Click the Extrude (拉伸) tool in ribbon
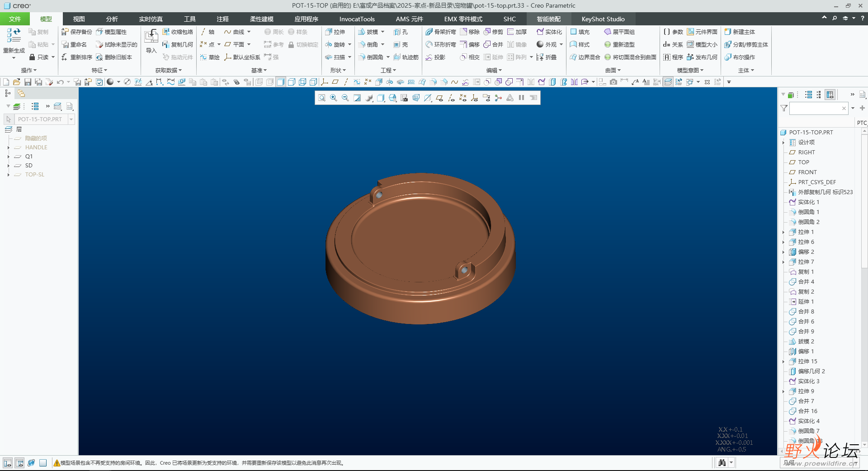Viewport: 868px width, 471px height. coord(335,32)
